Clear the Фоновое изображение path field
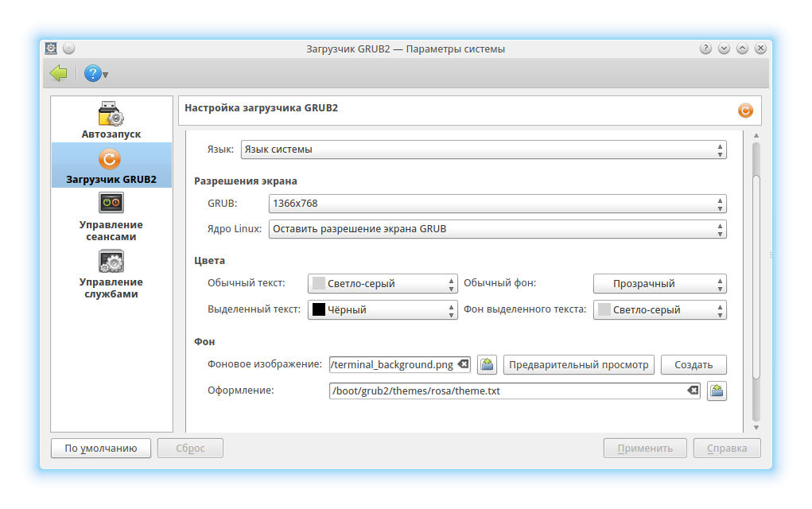The width and height of the screenshot is (812, 509). tap(464, 364)
